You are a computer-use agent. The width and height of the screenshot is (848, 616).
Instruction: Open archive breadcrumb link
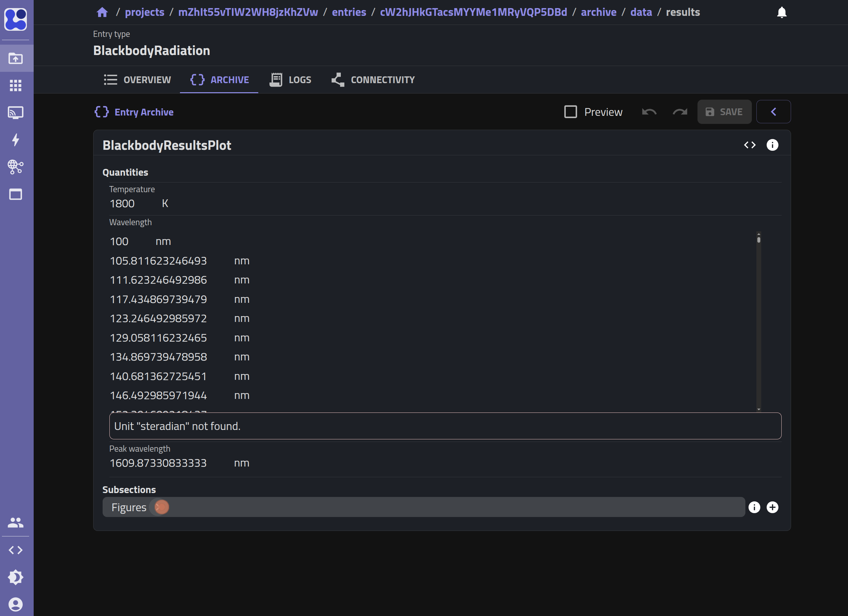pos(598,12)
